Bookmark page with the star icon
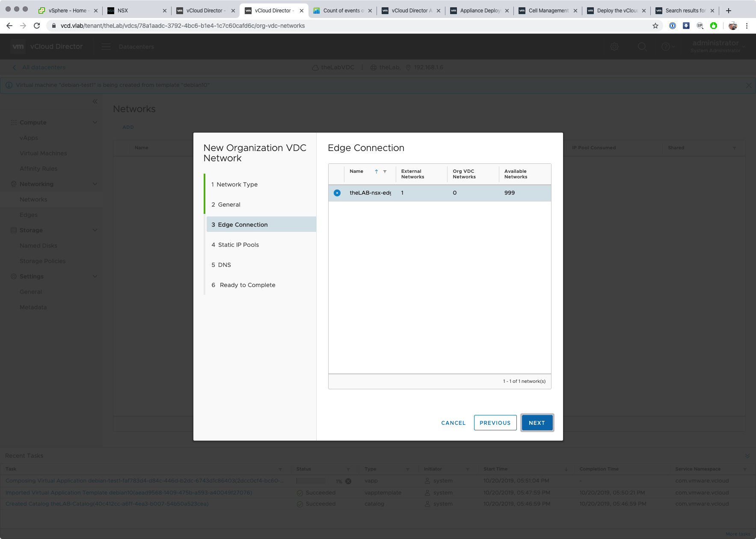 point(655,26)
